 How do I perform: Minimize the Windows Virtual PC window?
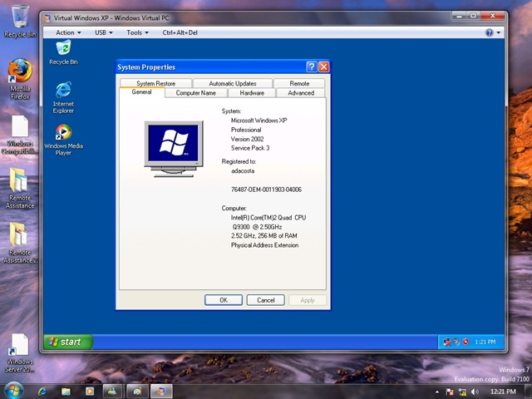click(459, 16)
